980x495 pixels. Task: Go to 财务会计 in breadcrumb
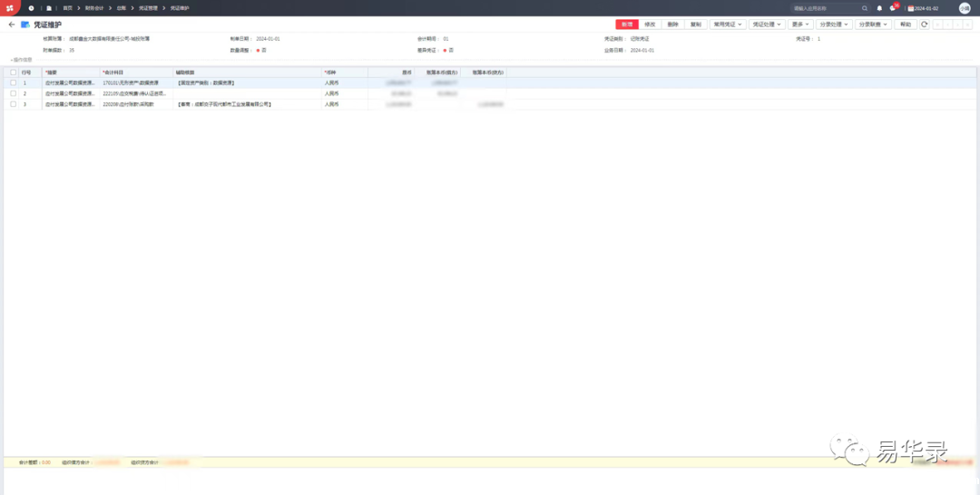[94, 8]
